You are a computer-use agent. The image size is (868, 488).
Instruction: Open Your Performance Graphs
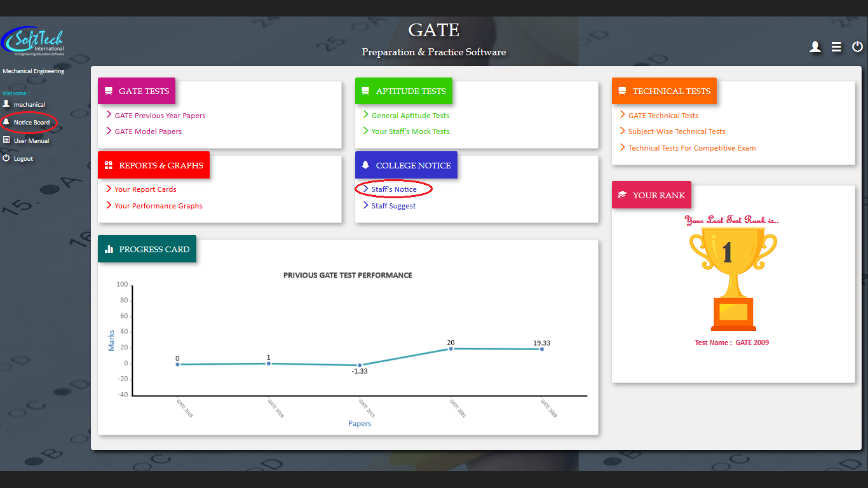coord(158,206)
